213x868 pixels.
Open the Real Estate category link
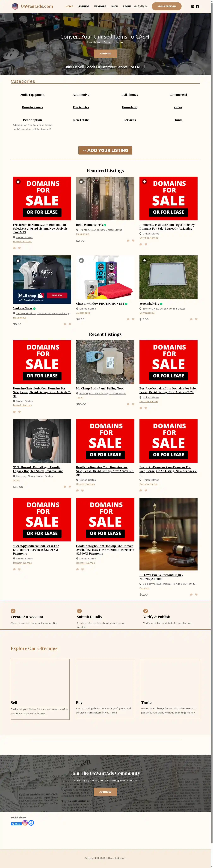pos(81,120)
